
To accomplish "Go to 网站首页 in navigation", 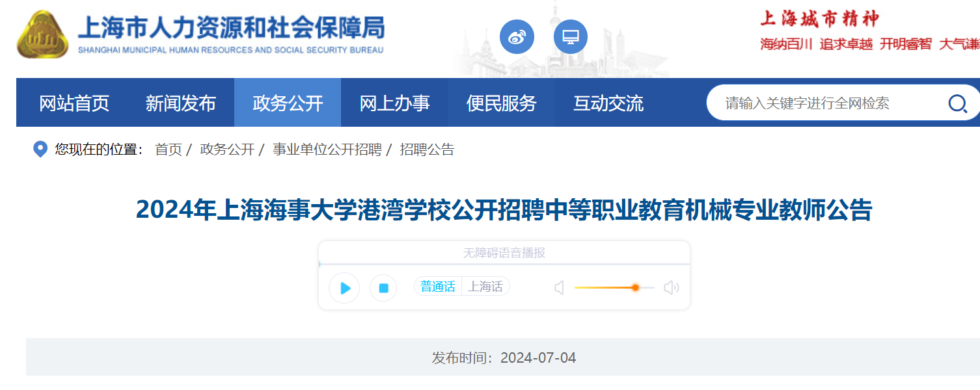I will [74, 103].
